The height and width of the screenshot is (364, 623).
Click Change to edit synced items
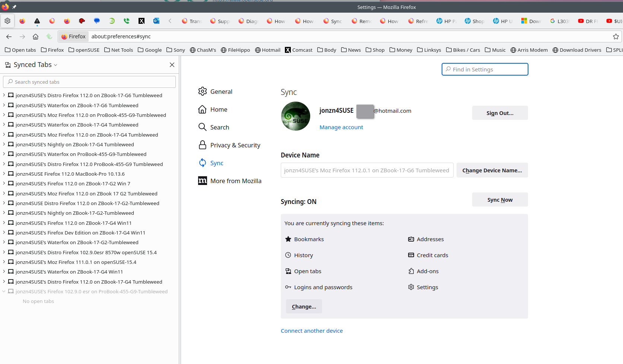[x=304, y=307]
